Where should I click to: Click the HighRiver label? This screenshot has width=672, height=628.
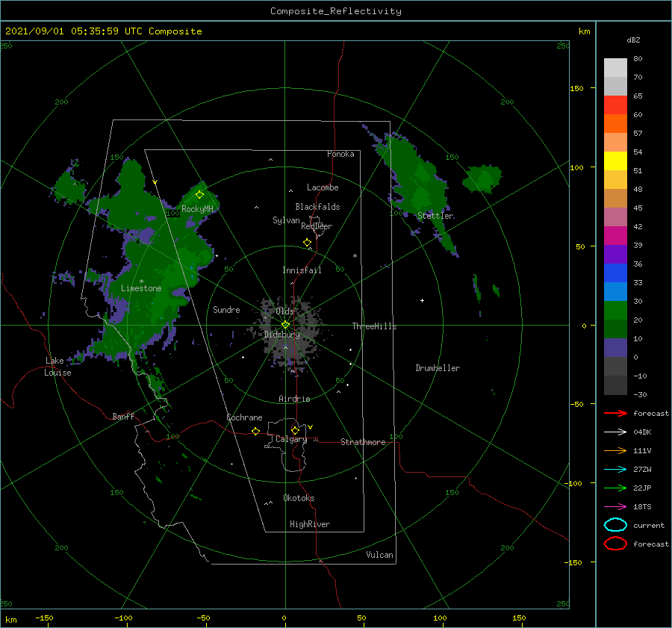point(310,524)
